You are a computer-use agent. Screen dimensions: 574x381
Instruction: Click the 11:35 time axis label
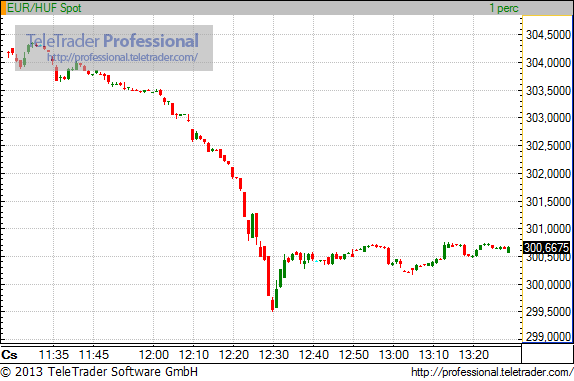point(54,355)
